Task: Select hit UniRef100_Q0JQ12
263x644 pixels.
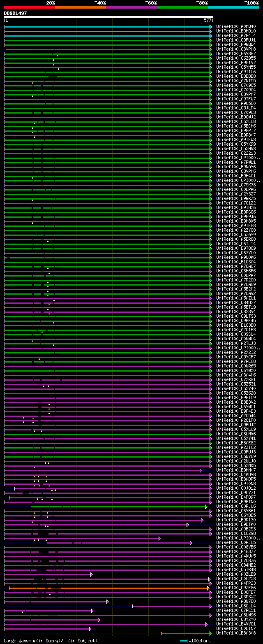Action: pos(236,488)
